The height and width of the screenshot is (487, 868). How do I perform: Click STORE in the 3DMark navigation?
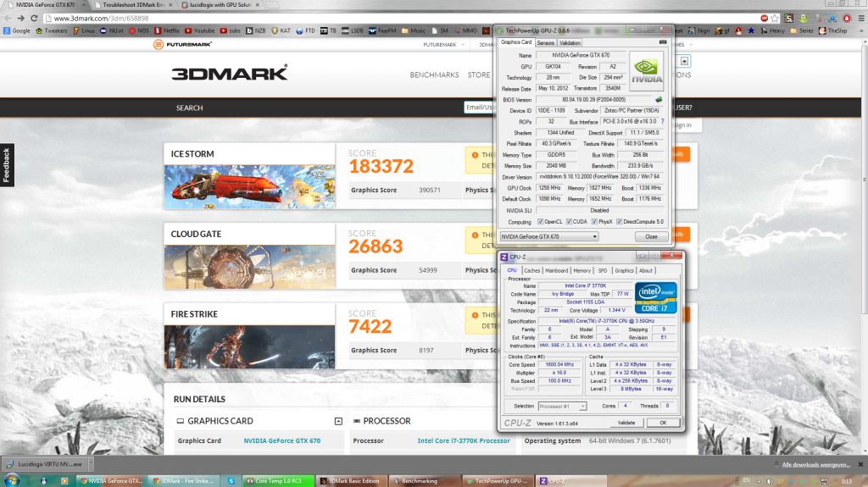(x=479, y=75)
